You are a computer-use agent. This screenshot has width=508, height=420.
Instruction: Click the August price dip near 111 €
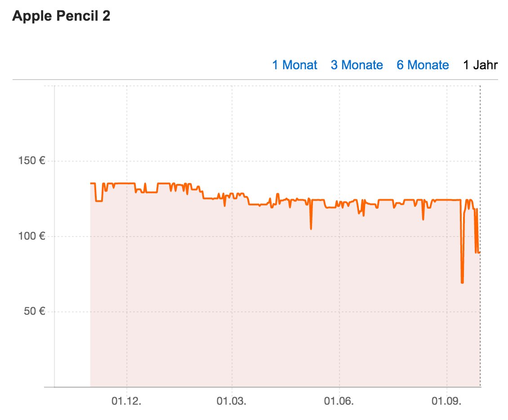tap(423, 219)
